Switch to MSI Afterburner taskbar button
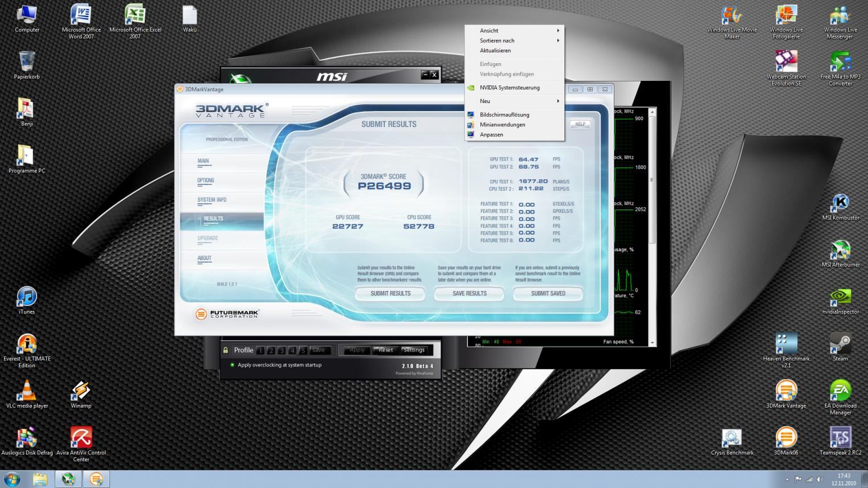The image size is (868, 488). (x=68, y=479)
